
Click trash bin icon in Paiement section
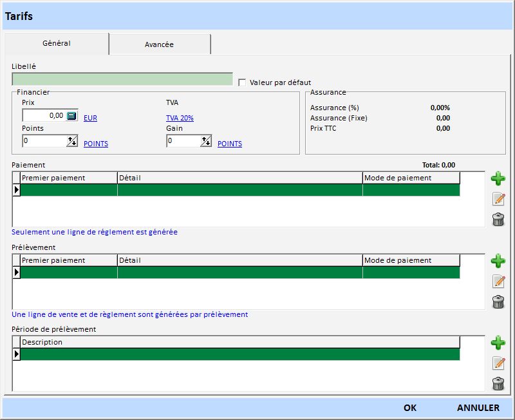[498, 220]
